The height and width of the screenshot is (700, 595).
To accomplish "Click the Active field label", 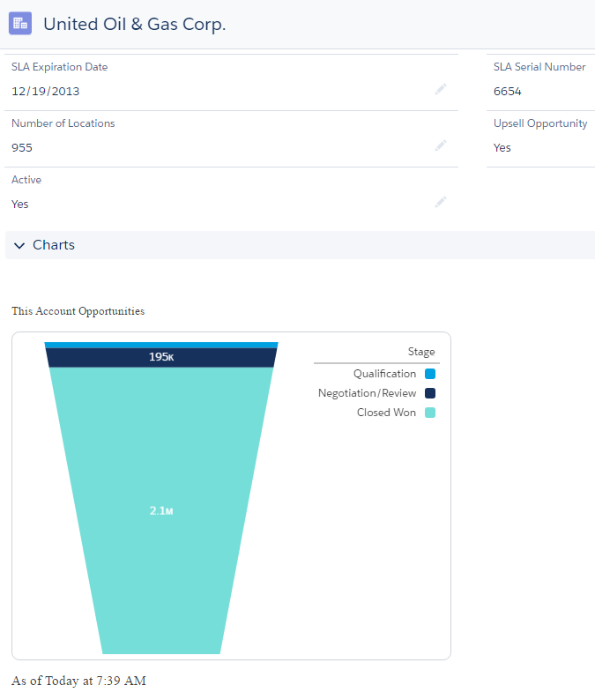I will point(26,180).
